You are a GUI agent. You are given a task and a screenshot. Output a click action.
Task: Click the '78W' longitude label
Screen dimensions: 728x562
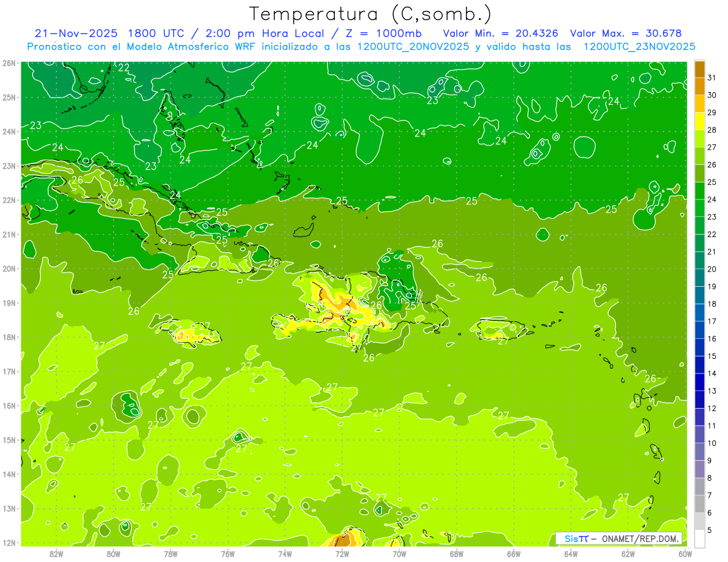[170, 553]
